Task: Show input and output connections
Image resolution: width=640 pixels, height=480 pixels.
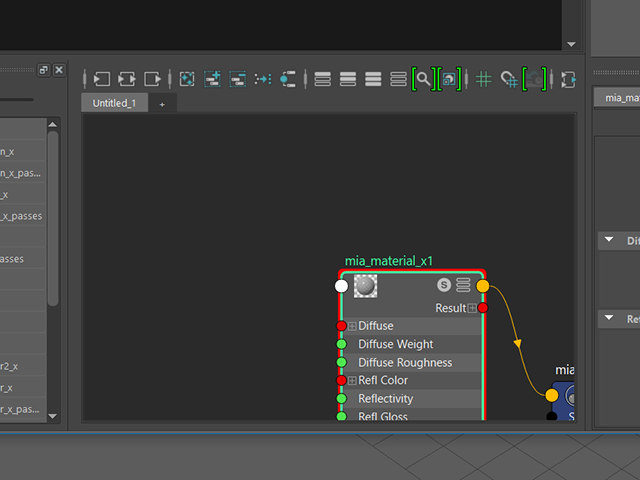Action: click(x=127, y=79)
